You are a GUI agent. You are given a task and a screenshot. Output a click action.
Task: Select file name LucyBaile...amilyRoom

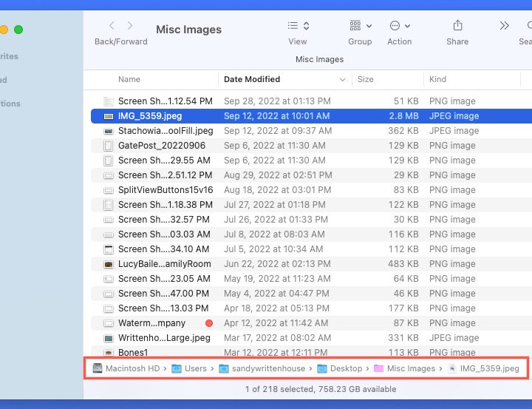[165, 264]
